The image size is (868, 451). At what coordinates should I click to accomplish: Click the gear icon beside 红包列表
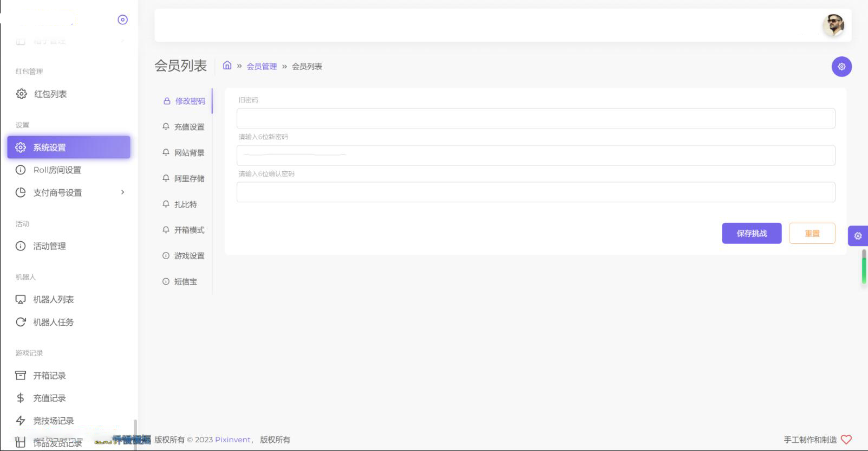point(21,94)
